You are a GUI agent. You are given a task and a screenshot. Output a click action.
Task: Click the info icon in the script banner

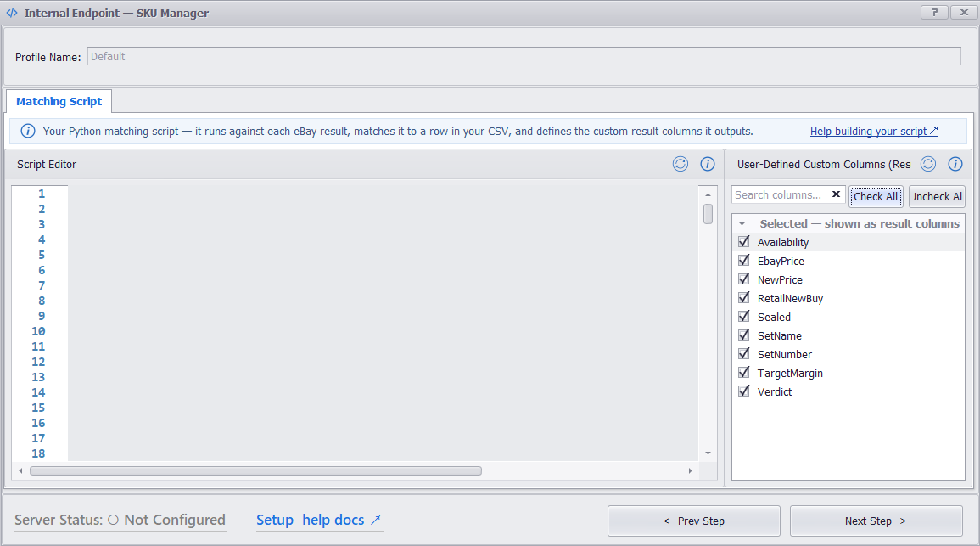tap(28, 131)
